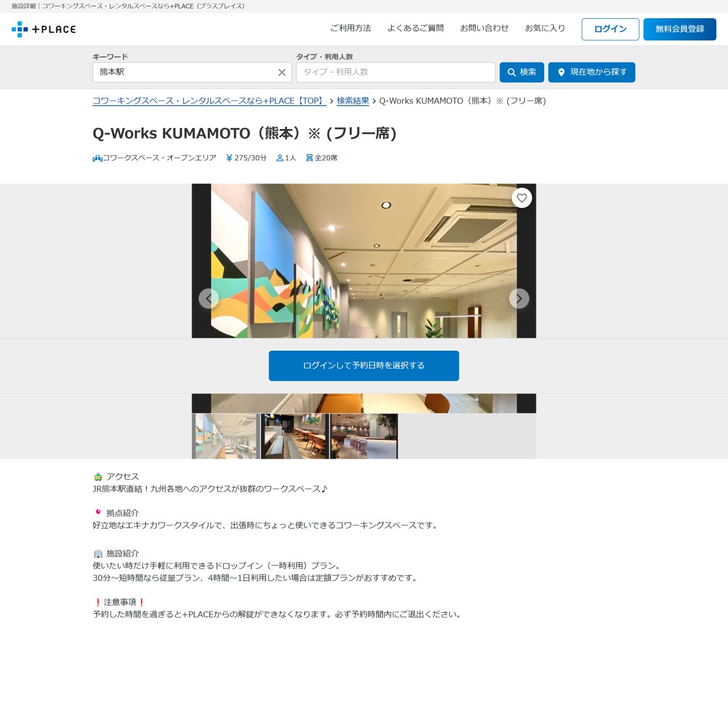Click the 注意事項 heading
The image size is (728, 702).
pyautogui.click(x=120, y=602)
